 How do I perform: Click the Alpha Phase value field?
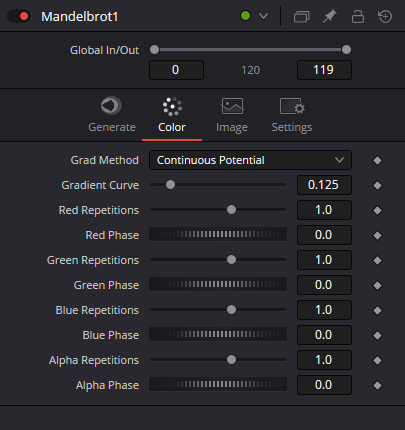pyautogui.click(x=324, y=385)
